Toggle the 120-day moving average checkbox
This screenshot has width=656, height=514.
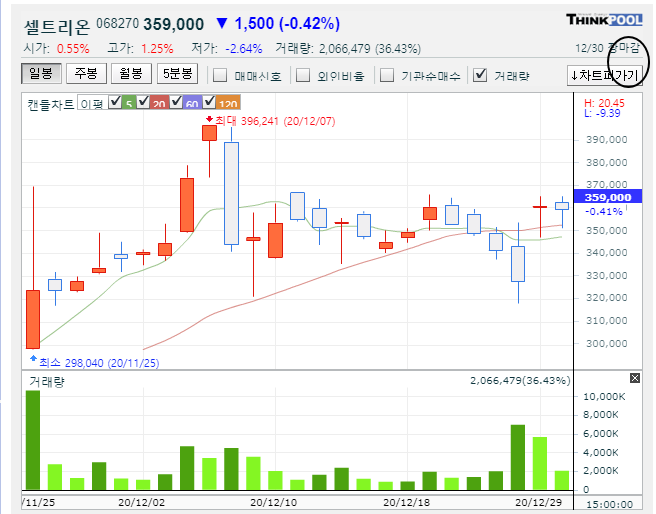[209, 102]
